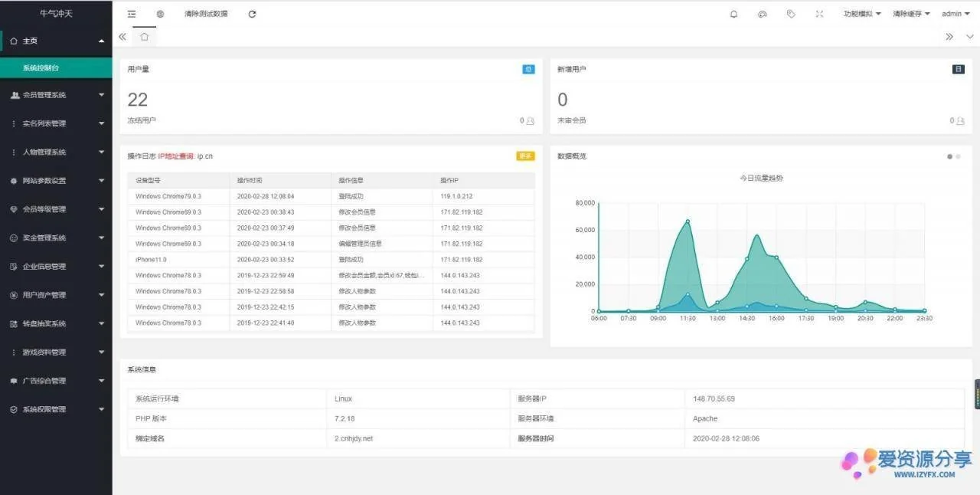Open the 功能模拟 dropdown
This screenshot has width=980, height=495.
click(x=861, y=14)
